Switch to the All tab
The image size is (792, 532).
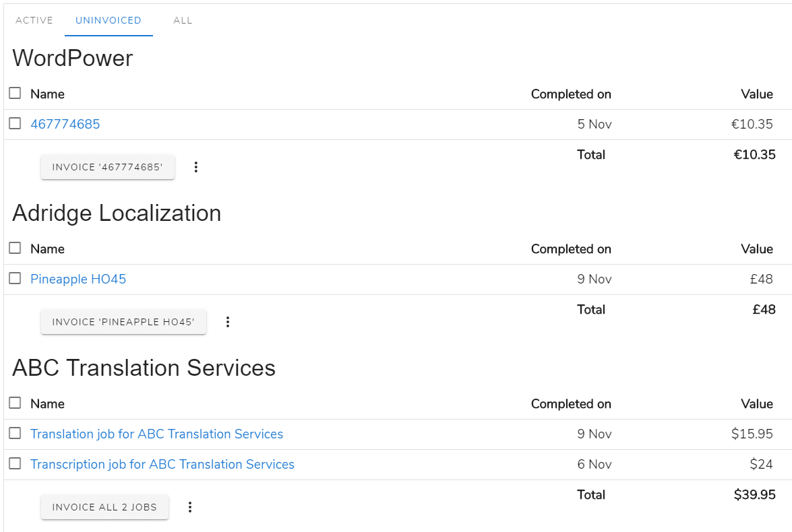(183, 20)
